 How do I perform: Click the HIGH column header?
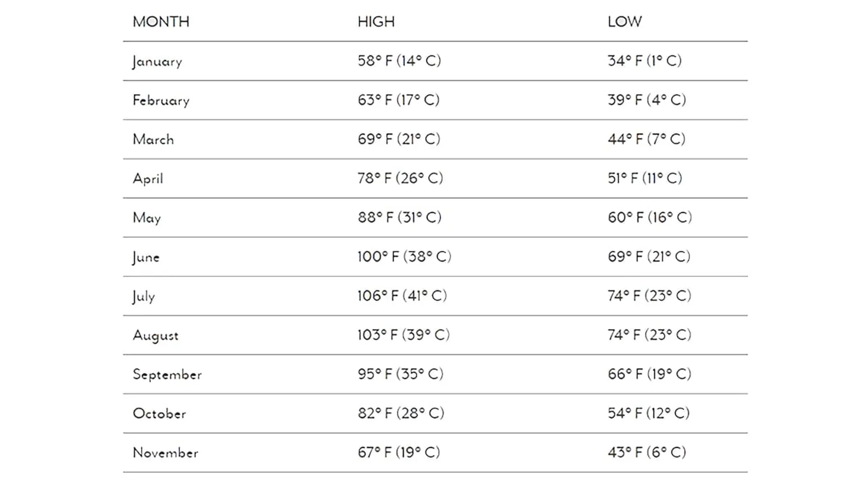tap(376, 22)
